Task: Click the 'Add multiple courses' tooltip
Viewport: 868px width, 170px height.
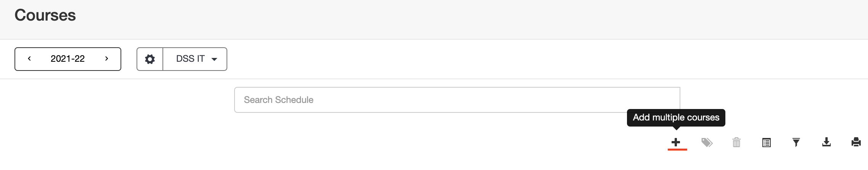Action: (676, 117)
